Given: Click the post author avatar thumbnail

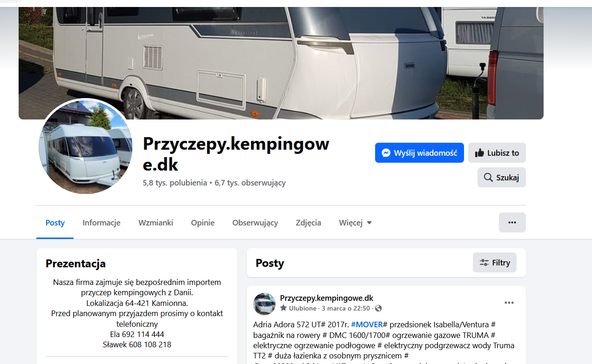Looking at the screenshot, I should pos(264,304).
